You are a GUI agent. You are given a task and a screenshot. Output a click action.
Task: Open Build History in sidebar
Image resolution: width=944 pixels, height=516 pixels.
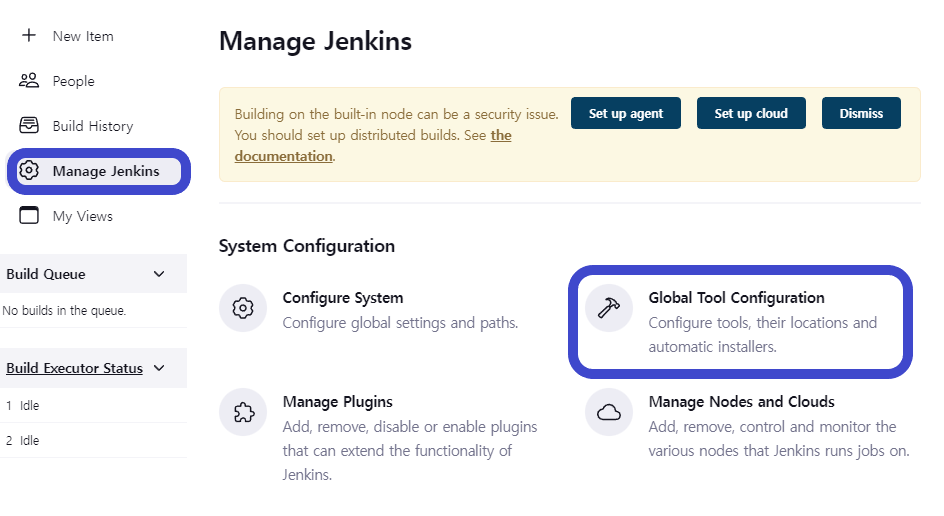tap(93, 126)
